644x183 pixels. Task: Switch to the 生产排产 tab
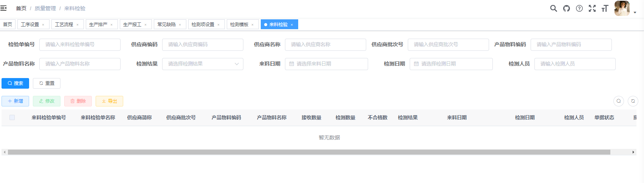pos(98,25)
